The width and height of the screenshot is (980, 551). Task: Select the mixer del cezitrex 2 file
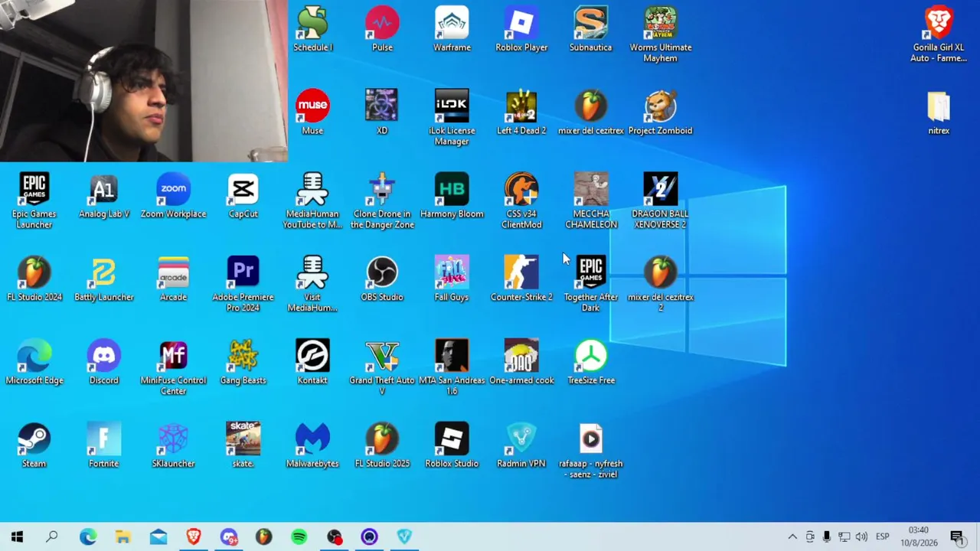click(x=660, y=285)
